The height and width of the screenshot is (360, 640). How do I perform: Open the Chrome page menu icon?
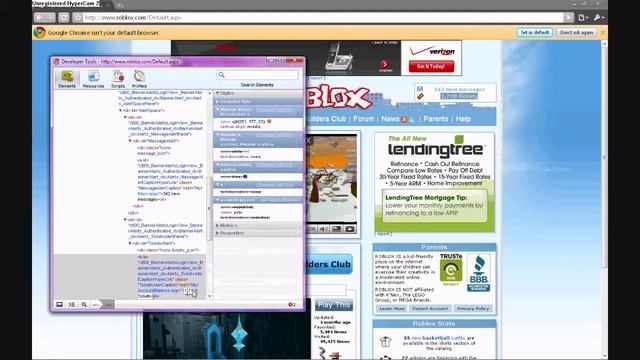(x=582, y=18)
